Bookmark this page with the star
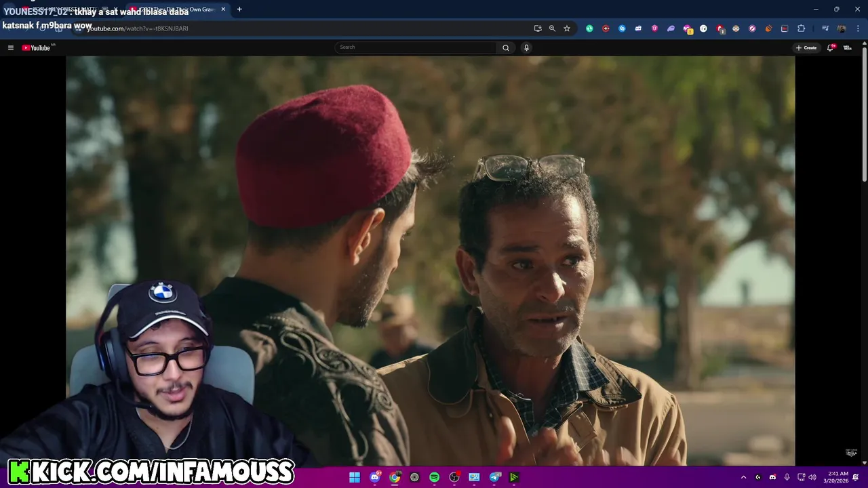868x488 pixels. (x=567, y=28)
